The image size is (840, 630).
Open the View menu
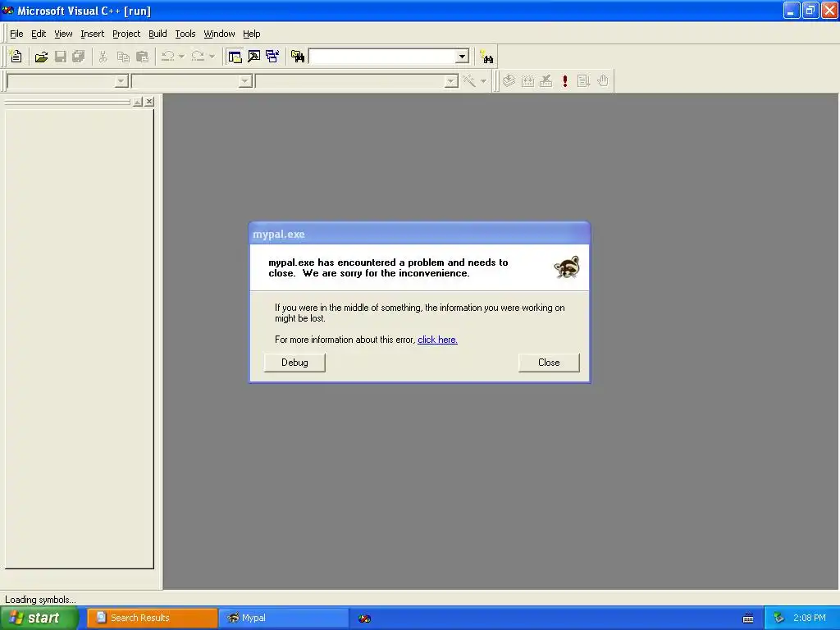[63, 34]
